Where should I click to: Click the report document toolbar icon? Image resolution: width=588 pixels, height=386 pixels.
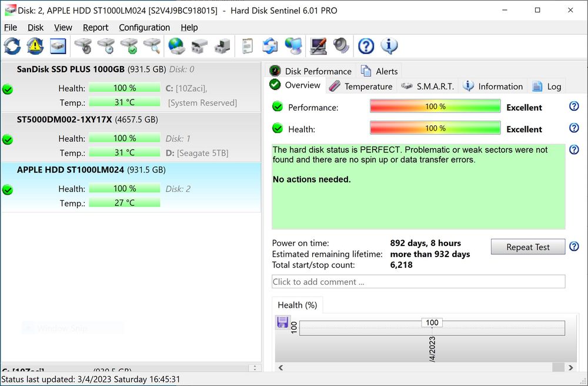(247, 46)
